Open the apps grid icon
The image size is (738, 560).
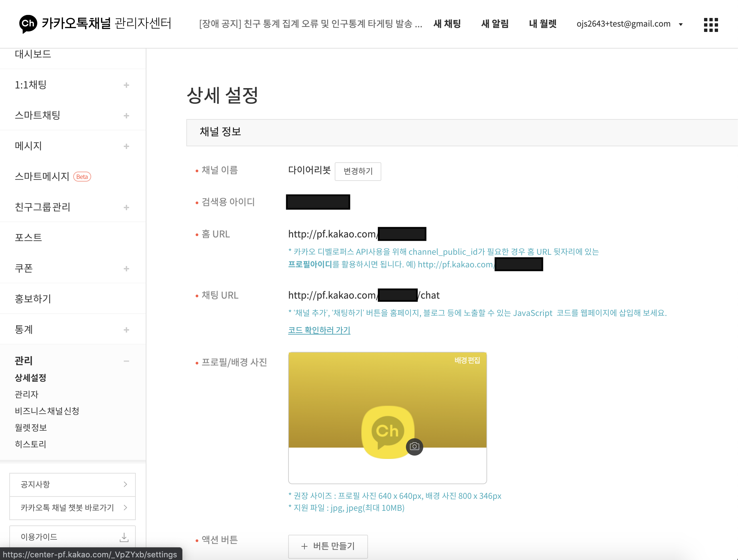pos(711,25)
